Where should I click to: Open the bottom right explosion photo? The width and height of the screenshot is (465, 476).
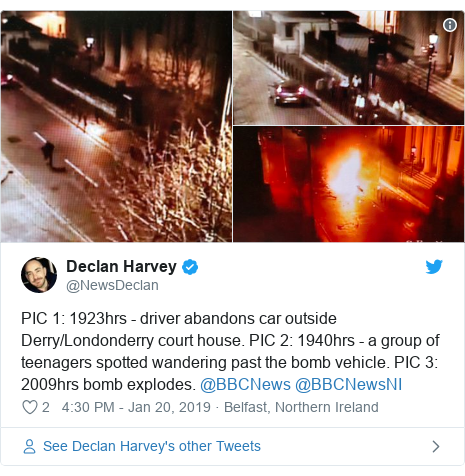(x=348, y=184)
